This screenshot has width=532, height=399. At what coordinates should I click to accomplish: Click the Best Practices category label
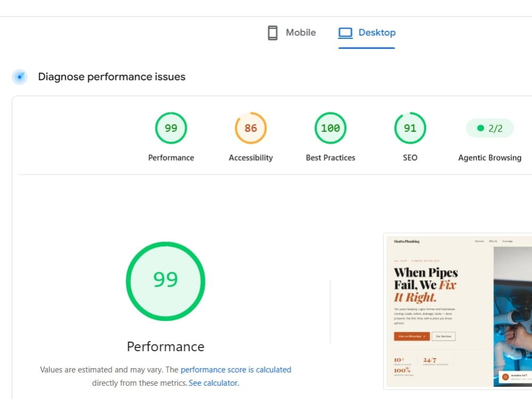coord(330,158)
